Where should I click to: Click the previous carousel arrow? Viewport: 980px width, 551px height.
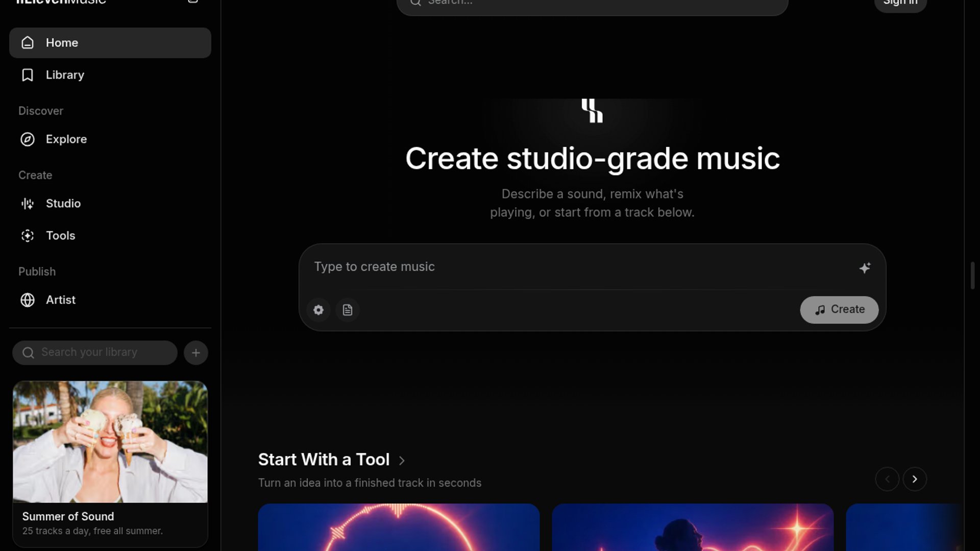887,479
